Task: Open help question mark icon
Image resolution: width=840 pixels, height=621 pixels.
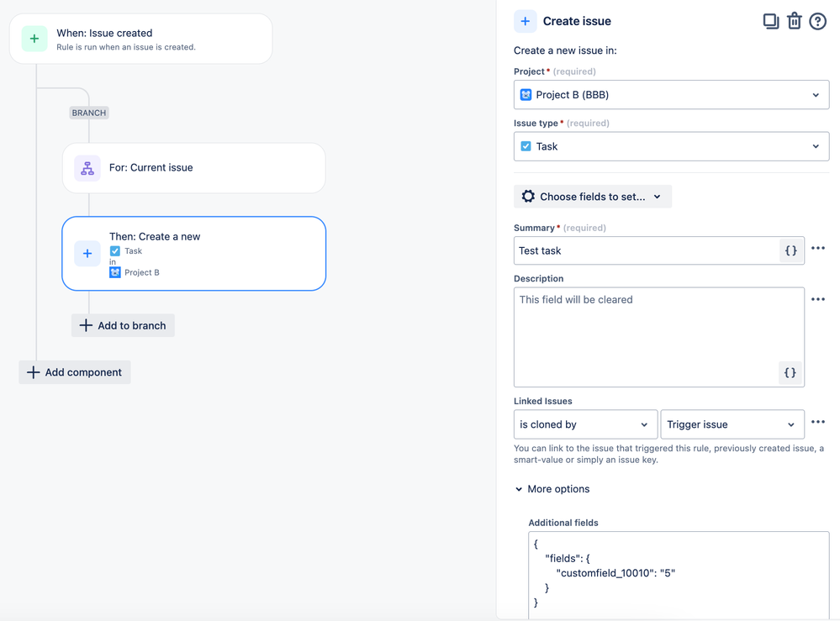Action: coord(817,21)
